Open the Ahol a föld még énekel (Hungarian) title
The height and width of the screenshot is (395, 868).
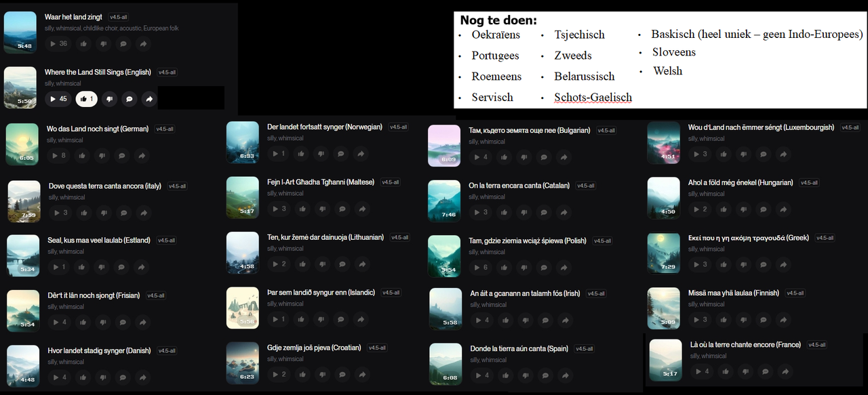point(741,183)
